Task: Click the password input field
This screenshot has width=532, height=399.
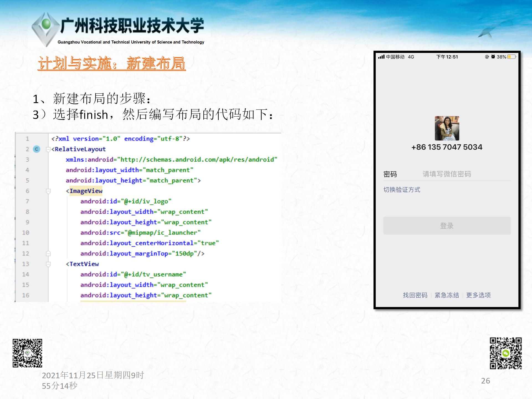Action: pos(447,174)
